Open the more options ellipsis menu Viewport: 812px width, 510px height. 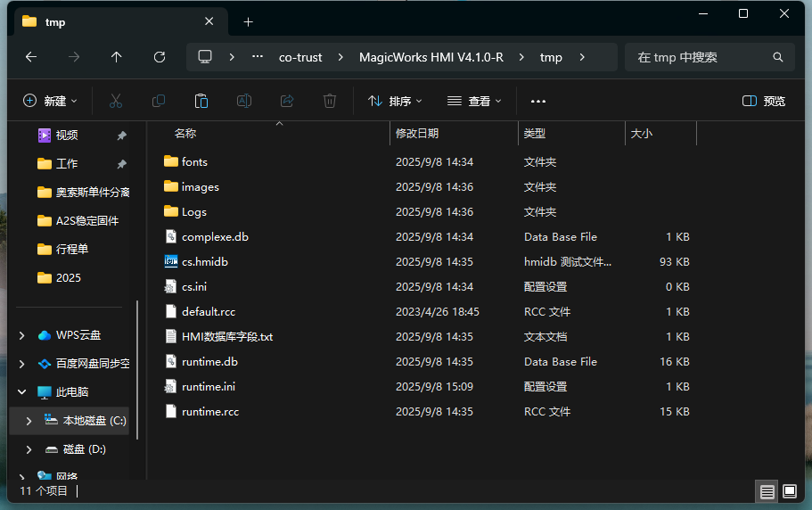point(538,101)
